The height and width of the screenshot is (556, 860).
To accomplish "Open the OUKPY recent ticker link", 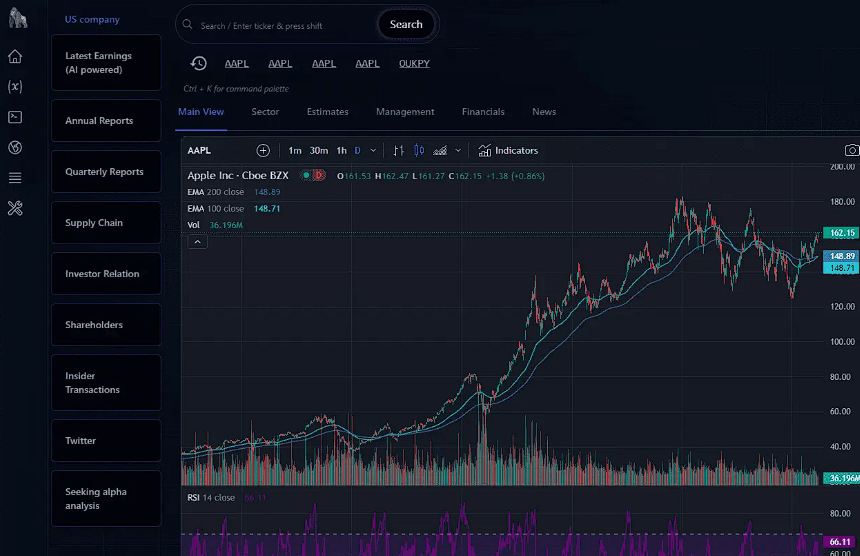I will coord(414,64).
